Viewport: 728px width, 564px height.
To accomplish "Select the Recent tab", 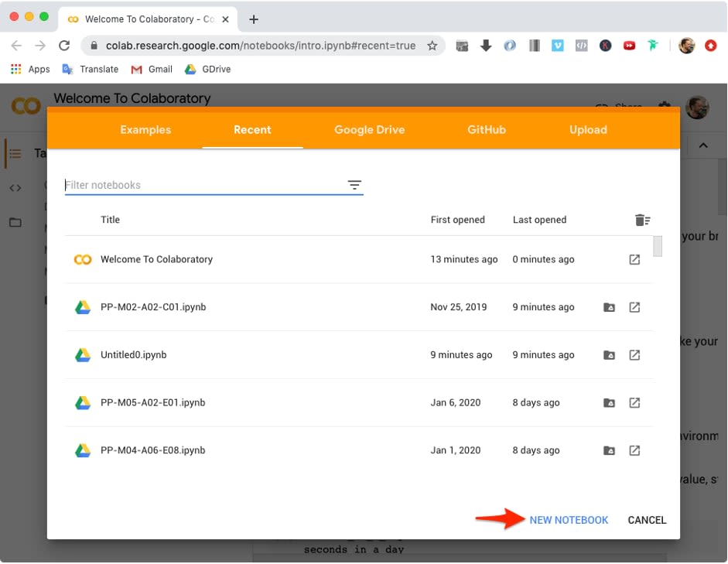I will (x=252, y=130).
